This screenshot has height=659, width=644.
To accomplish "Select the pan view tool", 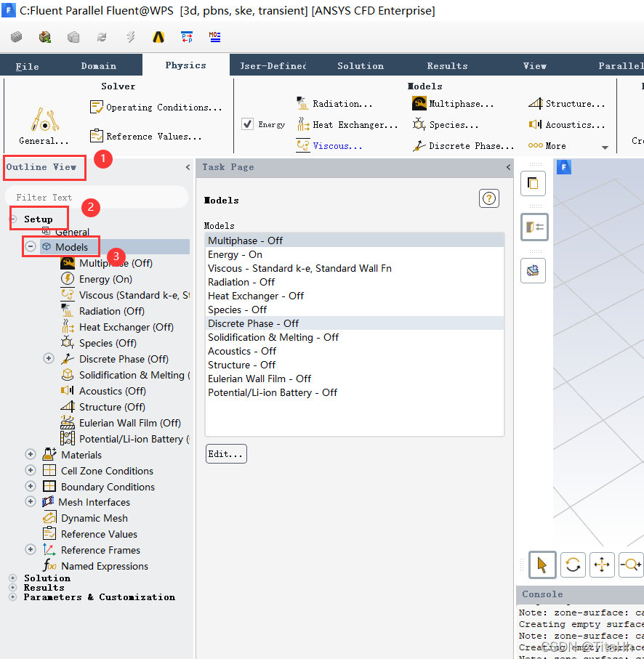I will (602, 565).
